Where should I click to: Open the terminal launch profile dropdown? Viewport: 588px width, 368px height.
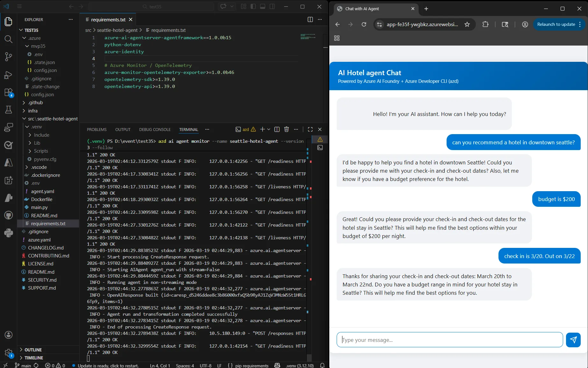pyautogui.click(x=268, y=129)
